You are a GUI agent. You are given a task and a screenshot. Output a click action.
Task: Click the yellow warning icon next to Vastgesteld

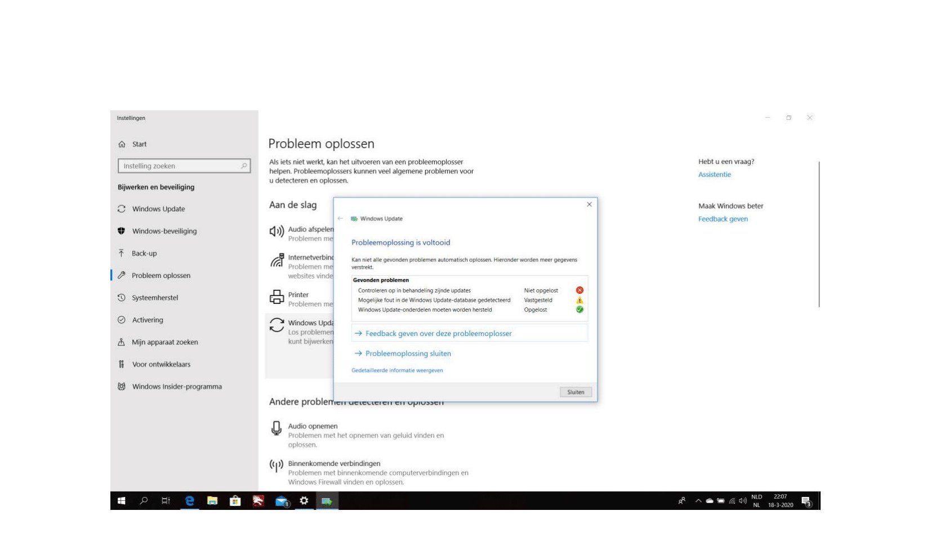580,300
